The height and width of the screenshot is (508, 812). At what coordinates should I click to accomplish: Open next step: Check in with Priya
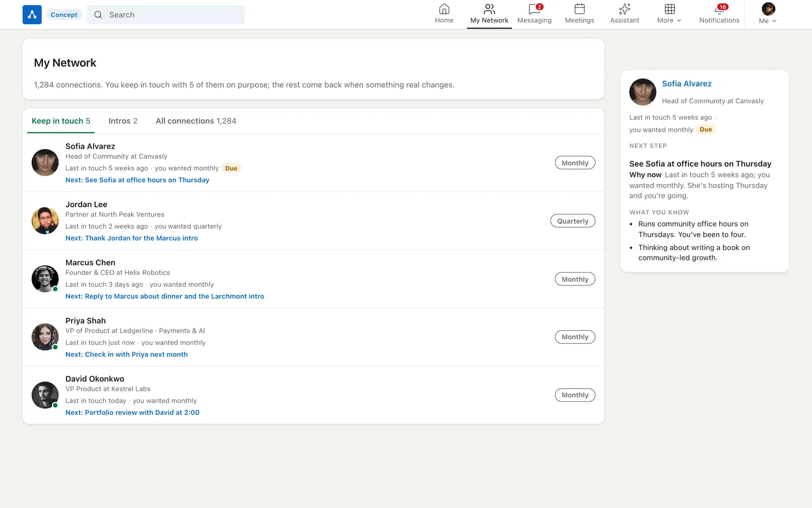[x=126, y=354]
